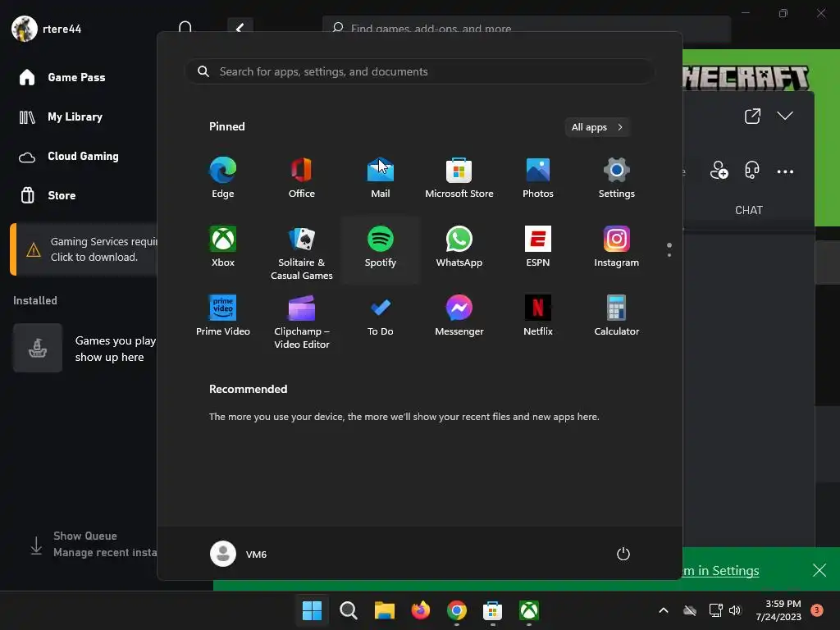Image resolution: width=840 pixels, height=630 pixels.
Task: Launch the Xbox app from Start menu
Action: coord(223,247)
